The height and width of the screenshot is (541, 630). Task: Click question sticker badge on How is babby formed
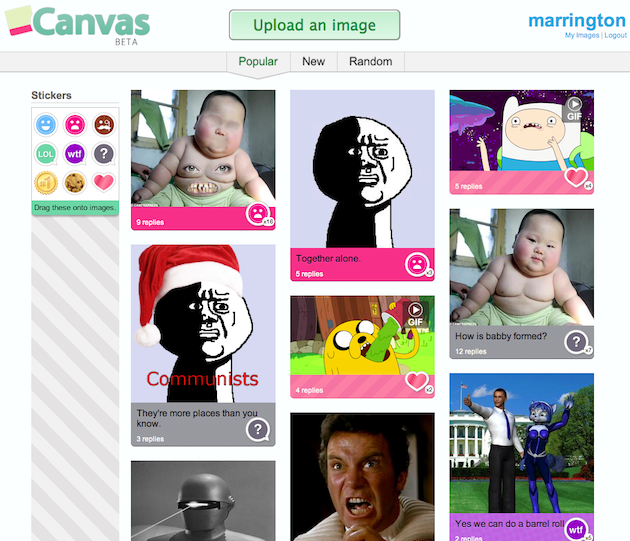(x=577, y=342)
